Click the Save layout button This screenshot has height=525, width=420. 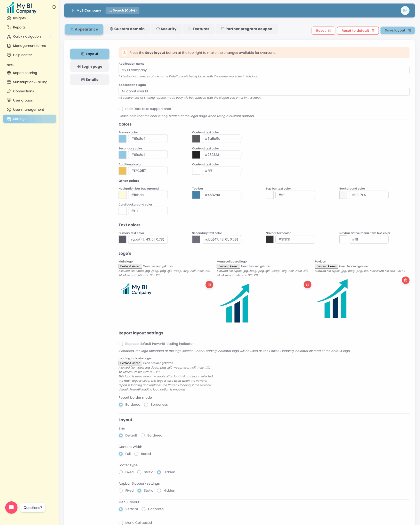point(397,30)
